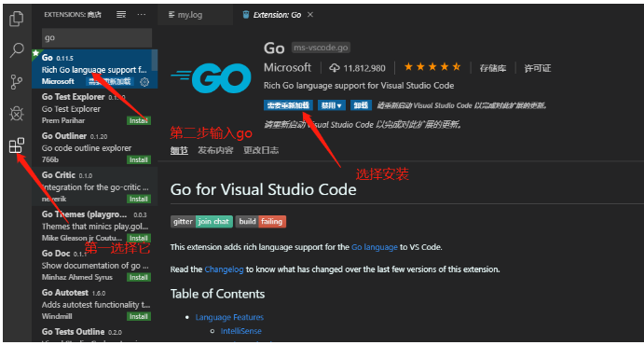Click the uninstall (卸载) button
Viewport: 644px width, 345px height.
361,105
